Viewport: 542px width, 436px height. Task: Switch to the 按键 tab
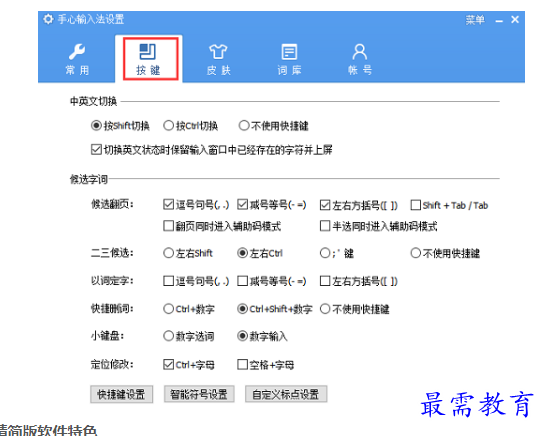point(149,59)
